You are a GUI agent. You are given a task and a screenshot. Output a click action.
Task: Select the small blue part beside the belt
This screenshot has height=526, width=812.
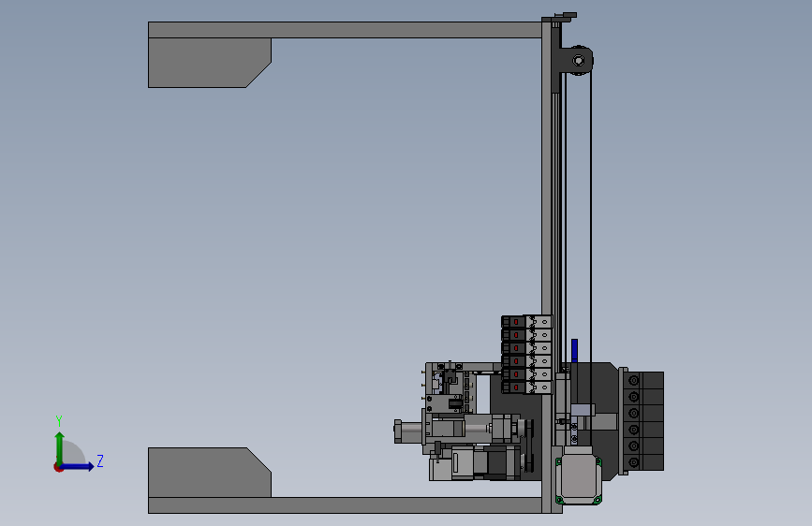[x=574, y=350]
